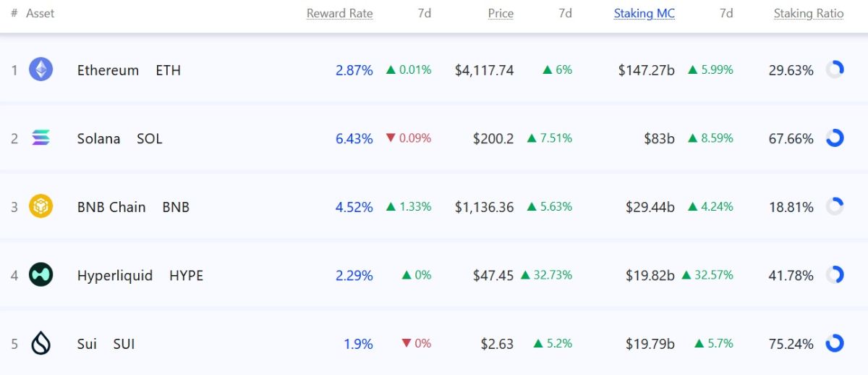Click BNB Chain's 1.33% reward change
The width and height of the screenshot is (868, 375).
coord(409,207)
